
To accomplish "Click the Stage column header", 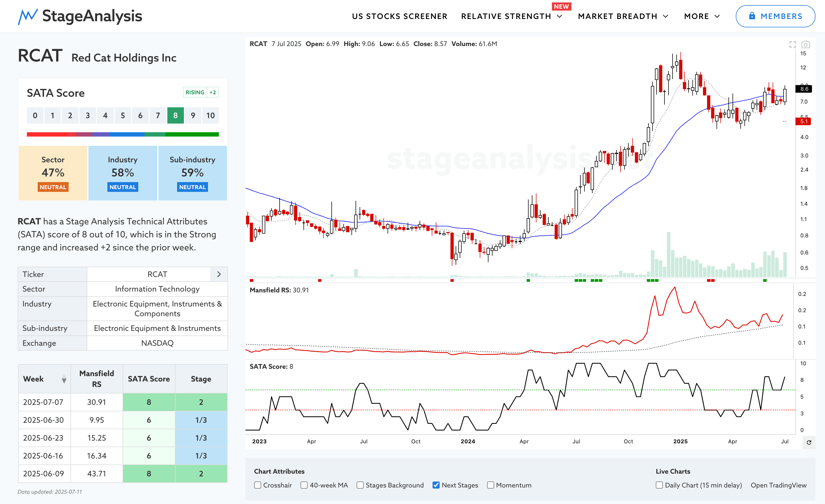I will tap(201, 379).
